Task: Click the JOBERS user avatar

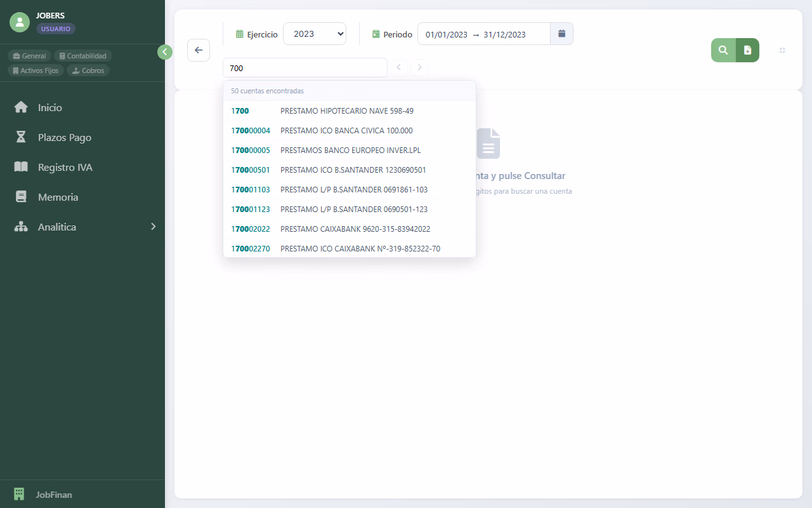Action: [x=20, y=22]
